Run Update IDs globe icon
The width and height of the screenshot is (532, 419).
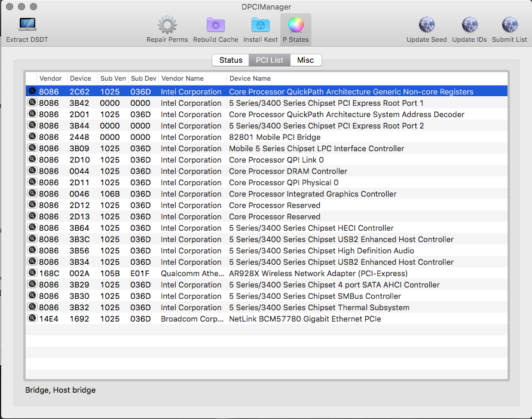pos(469,25)
